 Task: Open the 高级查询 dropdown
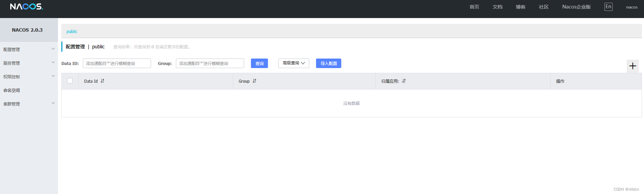(x=294, y=63)
